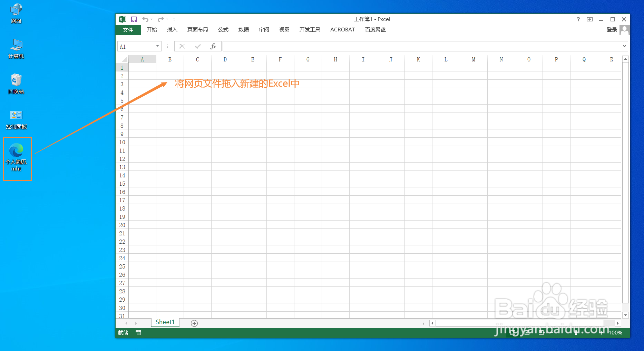Toggle macro recording in the status bar
Viewport: 644px width, 351px height.
pyautogui.click(x=138, y=332)
